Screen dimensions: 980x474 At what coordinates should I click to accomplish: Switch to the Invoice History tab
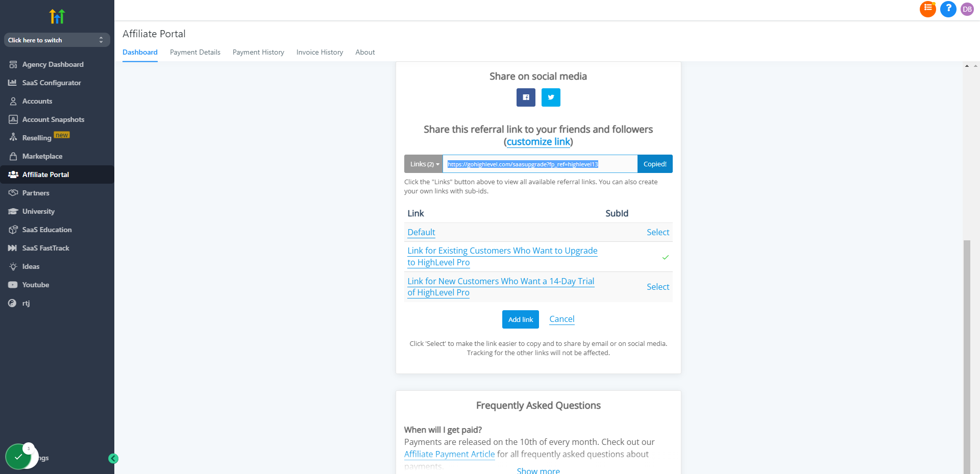[x=320, y=52]
